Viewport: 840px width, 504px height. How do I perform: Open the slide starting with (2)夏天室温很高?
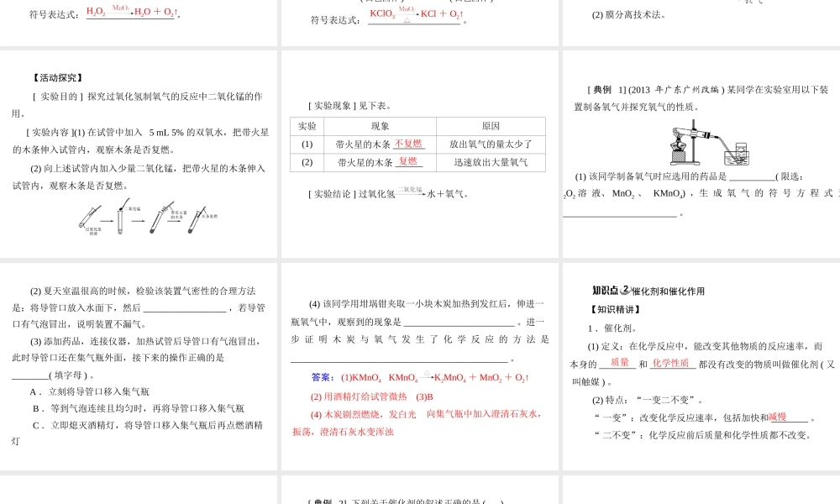[x=139, y=366]
